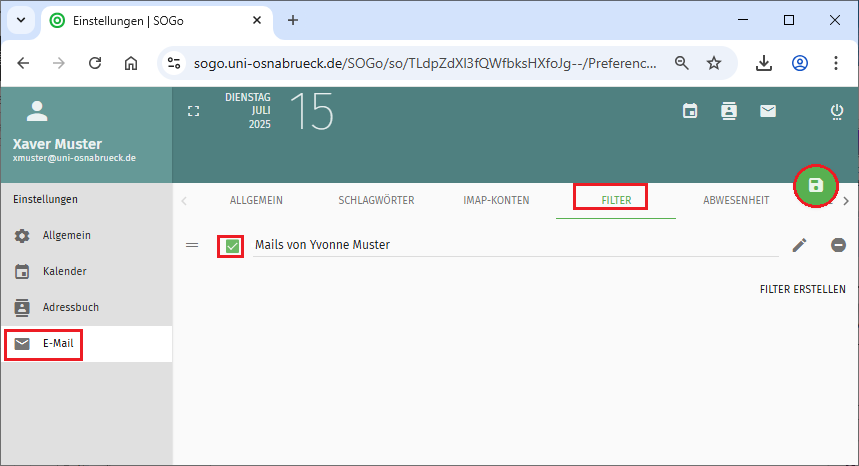Screen dimensions: 859x466
Task: Click FILTER ERSTELLEN button
Action: click(x=803, y=289)
